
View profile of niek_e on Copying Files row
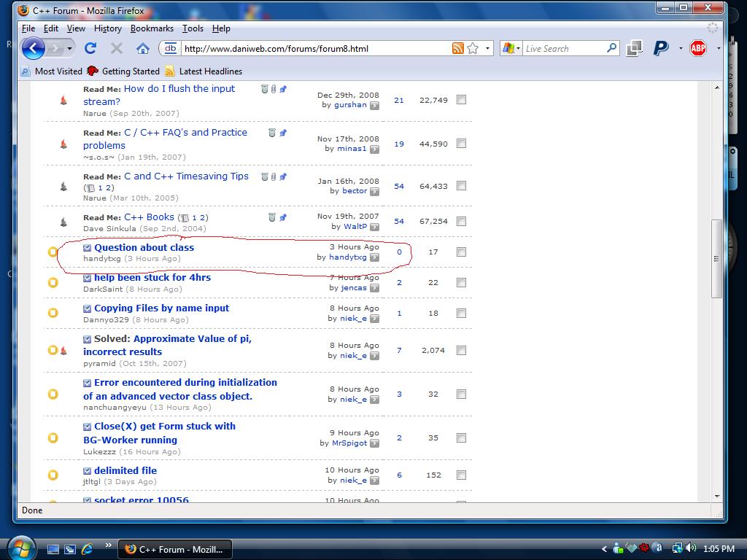click(354, 318)
